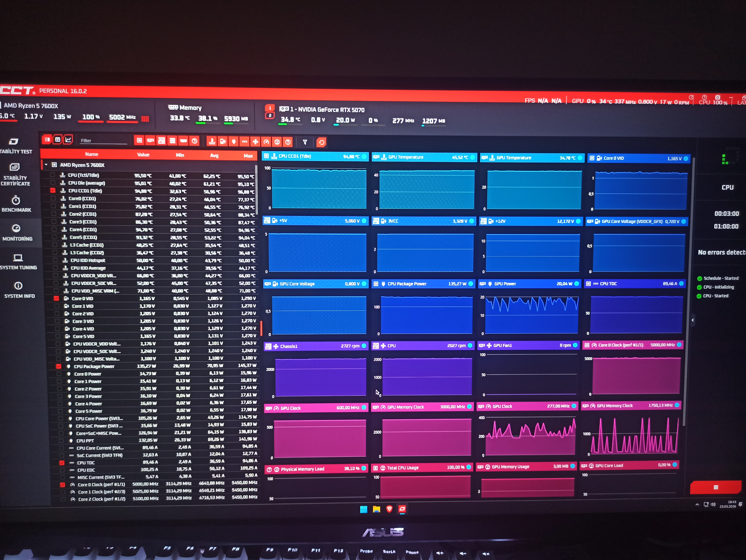Collapse the right-side test panel arrow

pos(693,320)
